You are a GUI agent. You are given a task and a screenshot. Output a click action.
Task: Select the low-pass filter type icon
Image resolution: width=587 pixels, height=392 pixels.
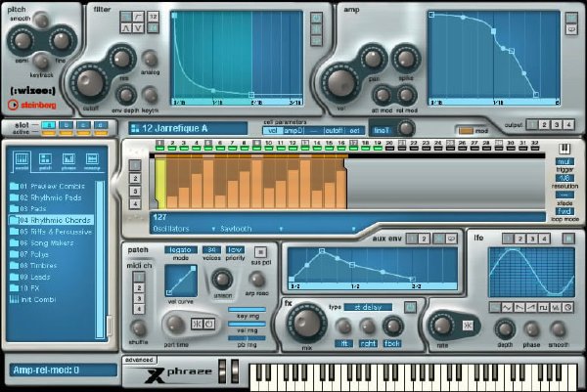[x=126, y=17]
